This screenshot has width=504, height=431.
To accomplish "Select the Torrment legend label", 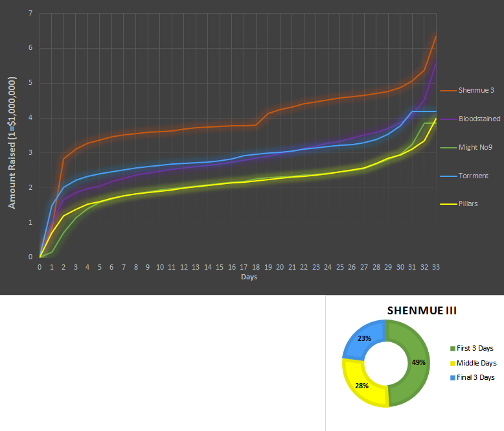I will click(x=473, y=176).
